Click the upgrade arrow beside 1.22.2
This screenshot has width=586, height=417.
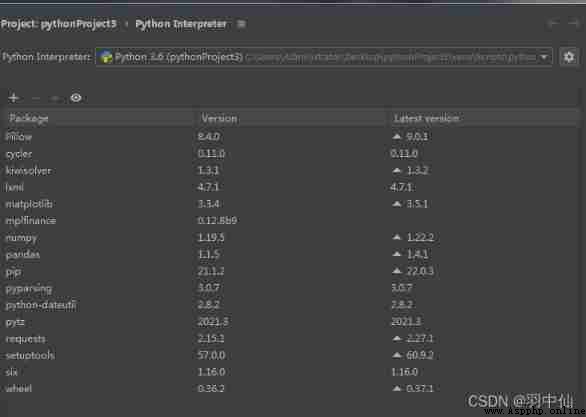click(397, 237)
